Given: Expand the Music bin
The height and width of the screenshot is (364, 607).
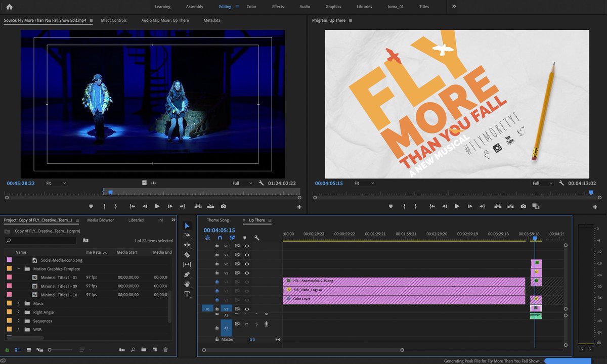Looking at the screenshot, I should tap(19, 303).
